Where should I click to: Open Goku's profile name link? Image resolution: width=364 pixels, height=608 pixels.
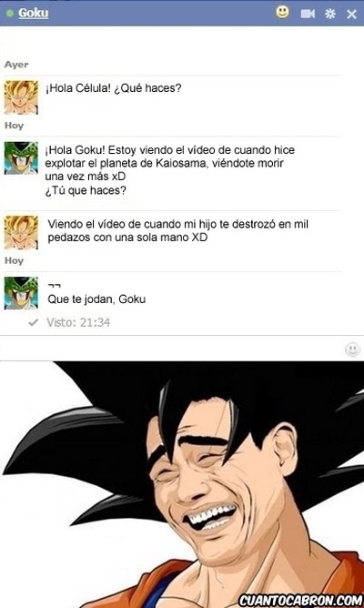pos(34,13)
